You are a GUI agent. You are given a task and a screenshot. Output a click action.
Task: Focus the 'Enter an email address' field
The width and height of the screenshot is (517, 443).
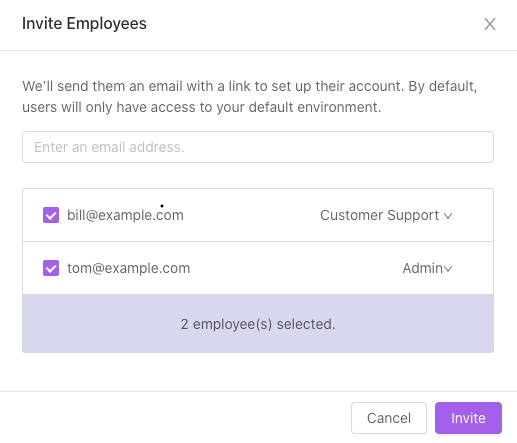pos(258,147)
